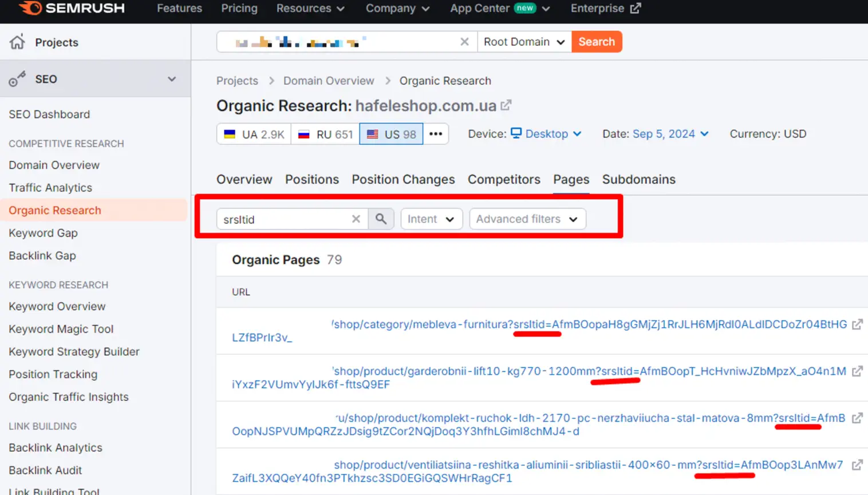
Task: Click the Enterprise external link icon
Action: tap(636, 9)
